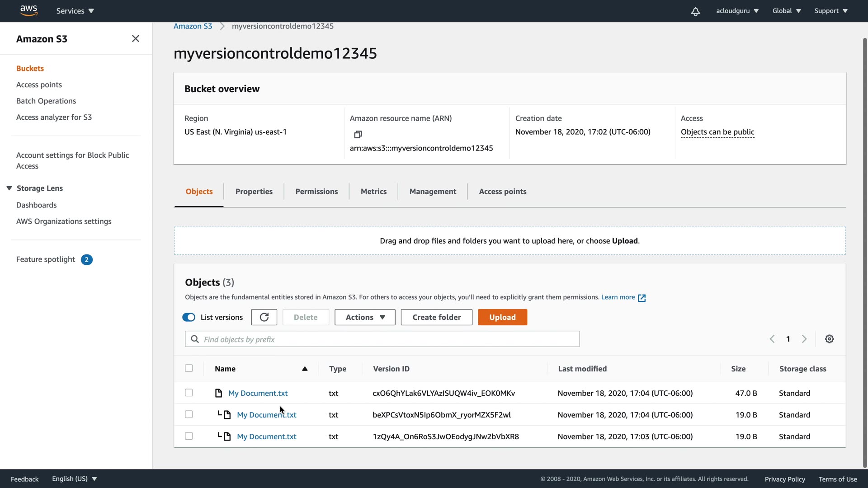Click the refresh objects icon button

[x=264, y=317]
